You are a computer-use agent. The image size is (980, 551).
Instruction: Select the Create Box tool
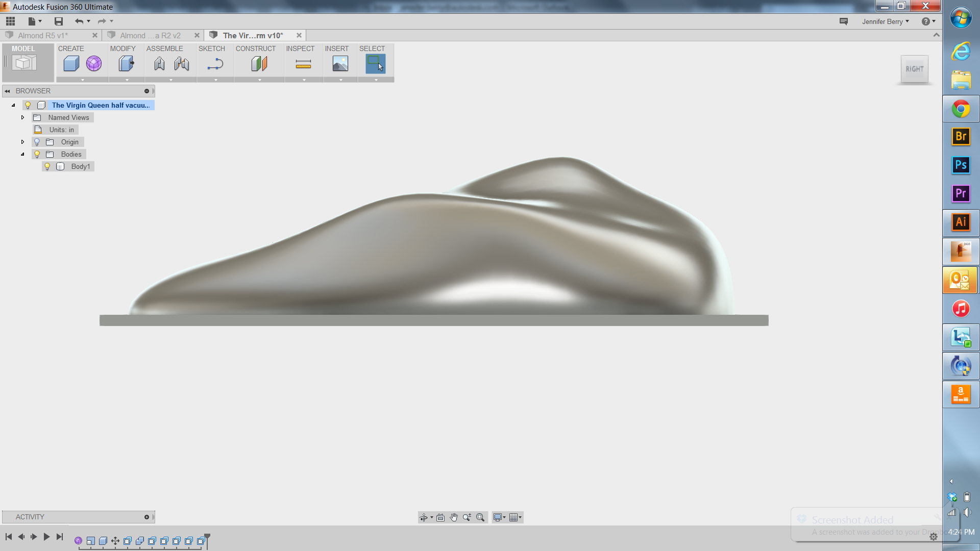point(71,64)
